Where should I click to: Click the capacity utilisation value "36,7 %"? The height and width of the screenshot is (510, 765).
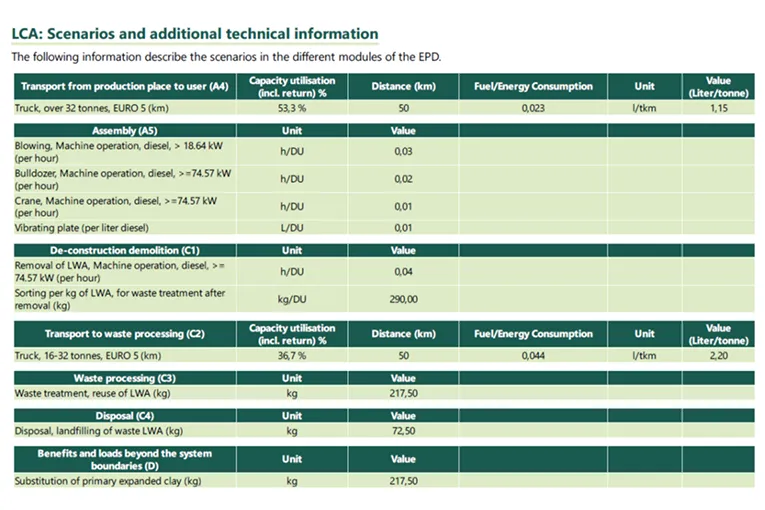coord(292,356)
